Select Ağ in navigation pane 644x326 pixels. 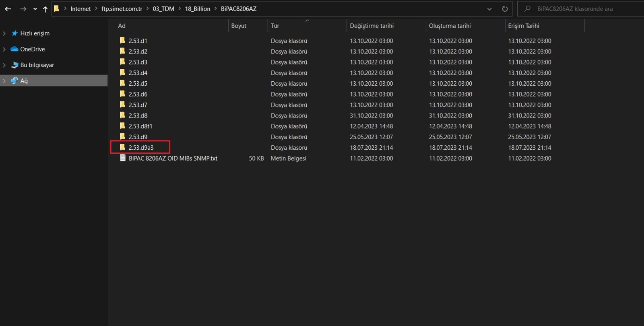(x=24, y=81)
